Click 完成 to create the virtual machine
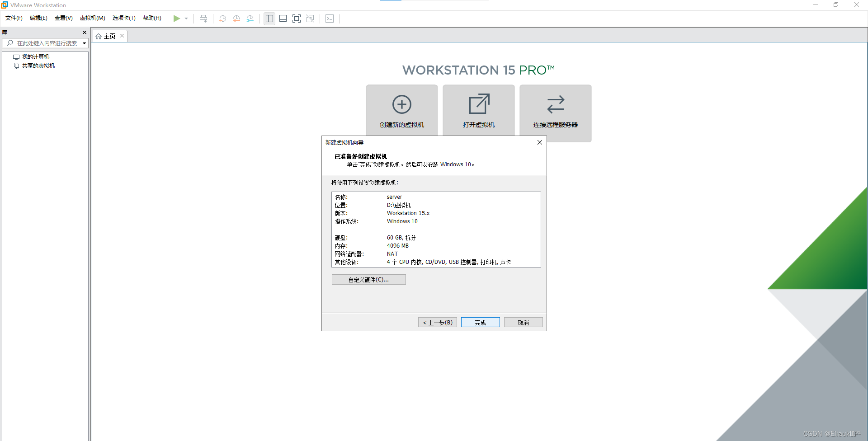 (480, 322)
